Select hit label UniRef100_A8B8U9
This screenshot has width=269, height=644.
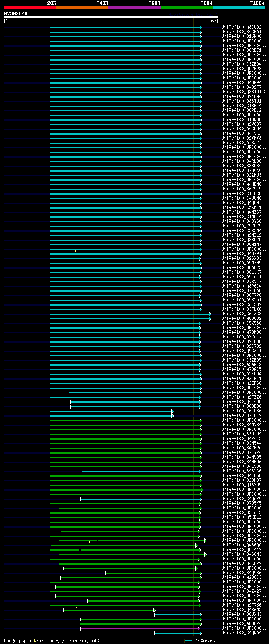[x=241, y=318]
